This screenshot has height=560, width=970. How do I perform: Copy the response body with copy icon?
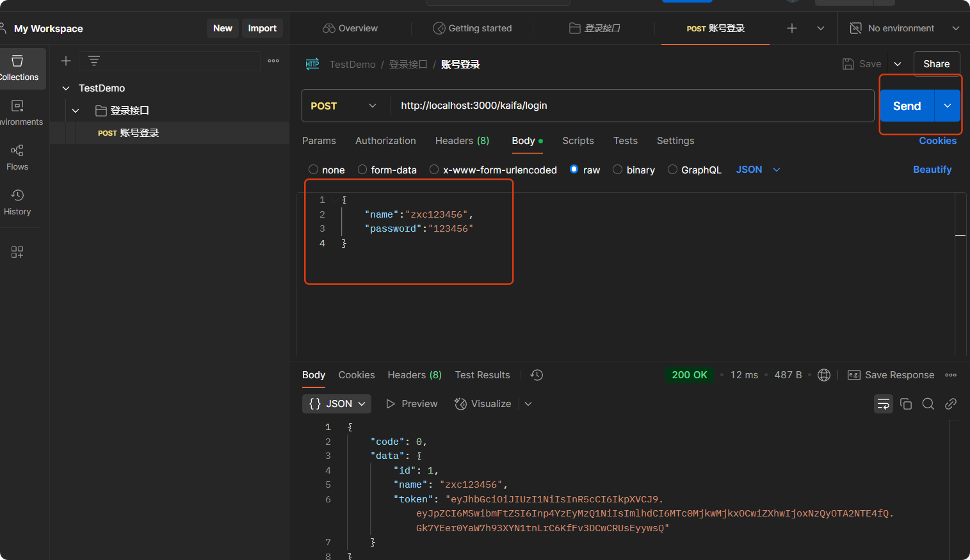pyautogui.click(x=906, y=404)
